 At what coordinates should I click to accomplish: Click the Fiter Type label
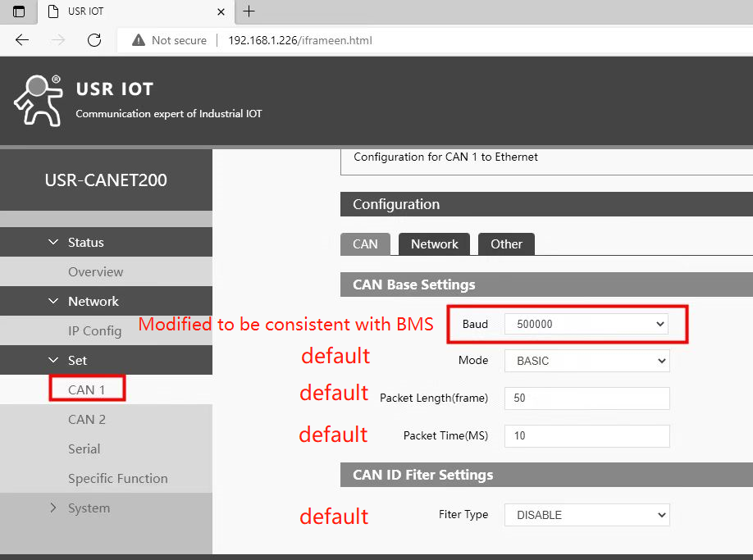click(x=463, y=514)
